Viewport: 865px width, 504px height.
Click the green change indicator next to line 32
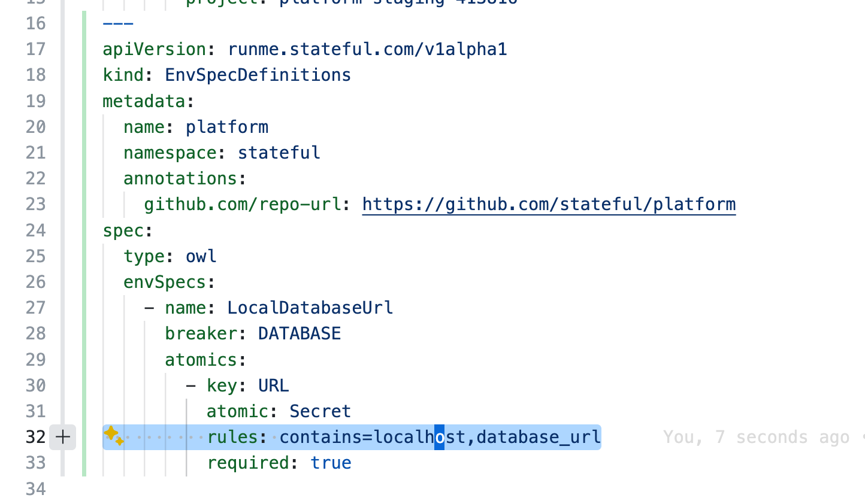(84, 437)
